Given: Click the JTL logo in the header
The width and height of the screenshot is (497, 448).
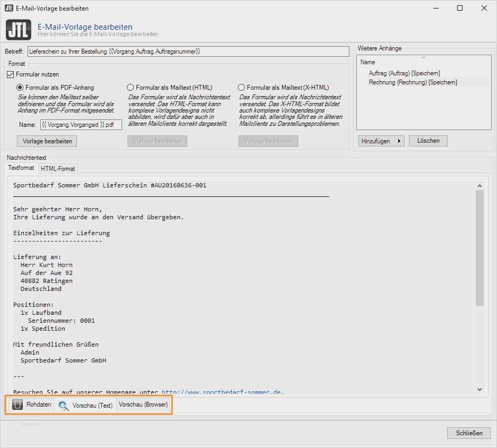Looking at the screenshot, I should click(19, 30).
